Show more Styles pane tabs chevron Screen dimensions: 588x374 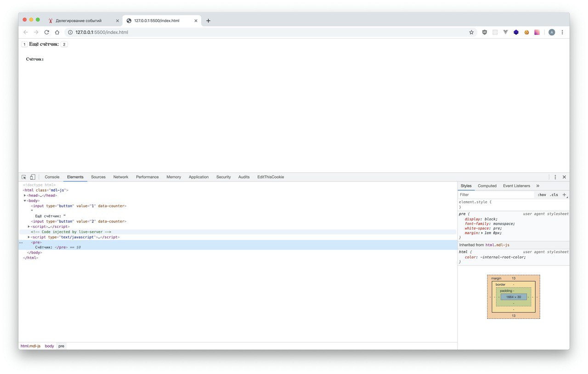tap(538, 186)
